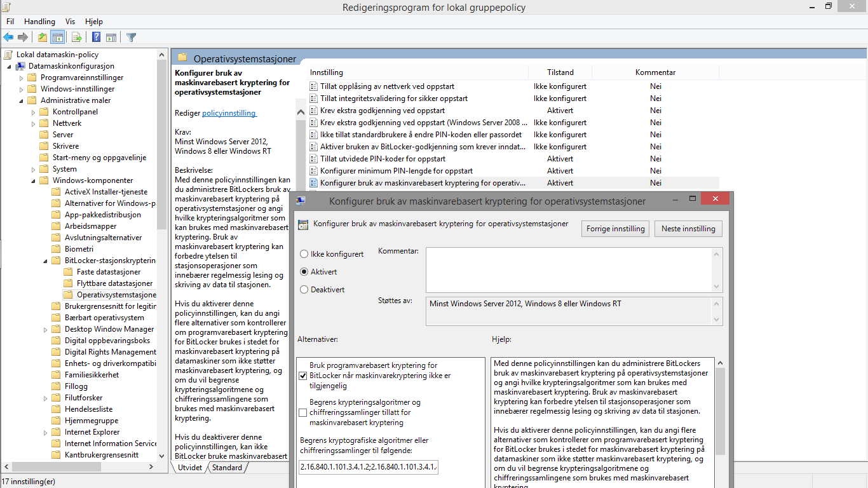Click the Export list toolbar icon

(76, 37)
